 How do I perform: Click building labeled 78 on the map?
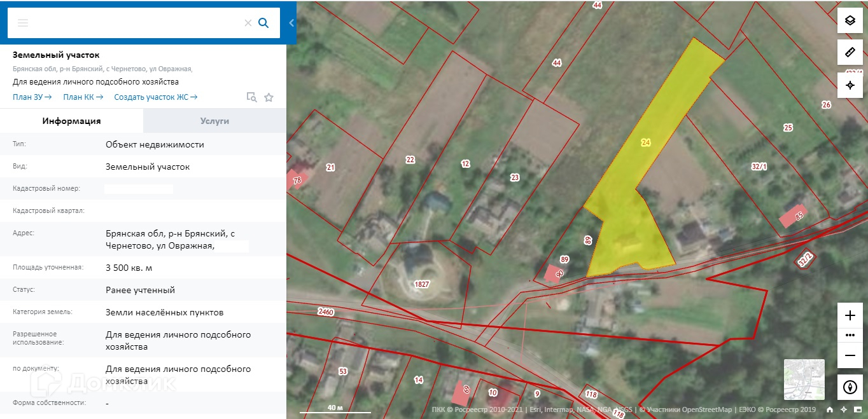(x=298, y=180)
